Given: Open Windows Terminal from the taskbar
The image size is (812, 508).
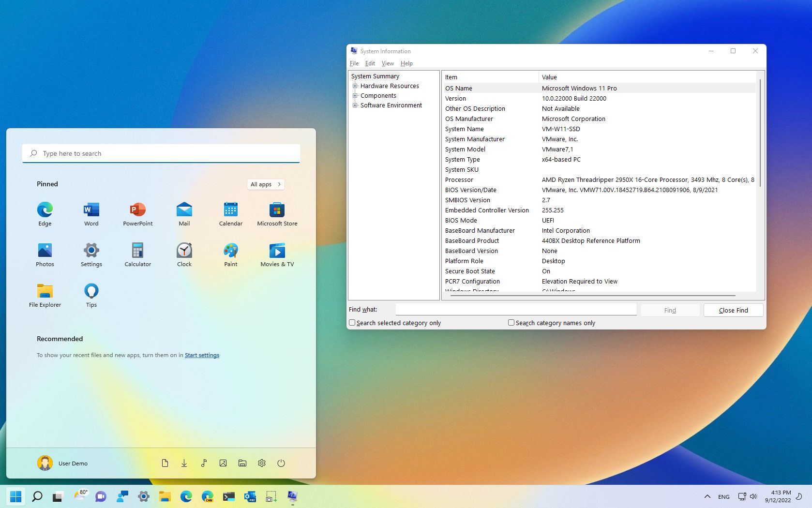Looking at the screenshot, I should click(229, 496).
